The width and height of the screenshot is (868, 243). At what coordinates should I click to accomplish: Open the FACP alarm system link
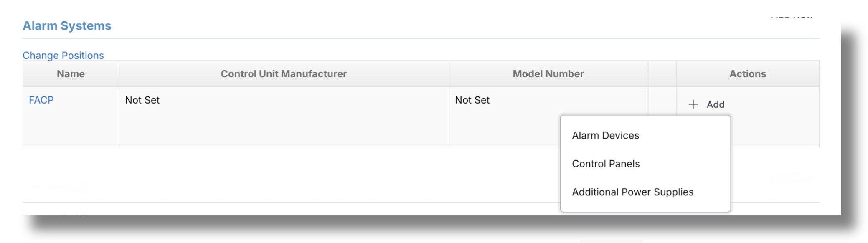point(41,100)
